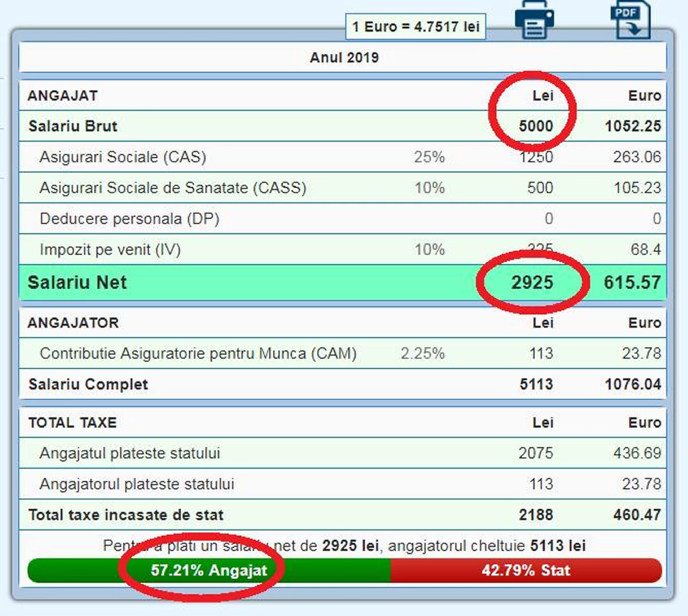This screenshot has width=688, height=616.
Task: Click the Euro exchange rate box
Action: tap(416, 27)
